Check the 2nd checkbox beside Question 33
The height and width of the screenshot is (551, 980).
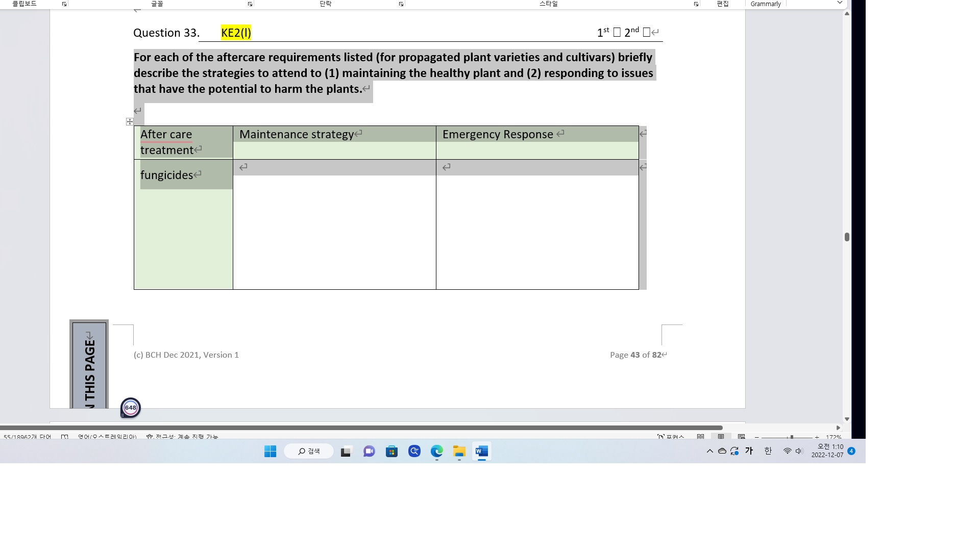647,32
